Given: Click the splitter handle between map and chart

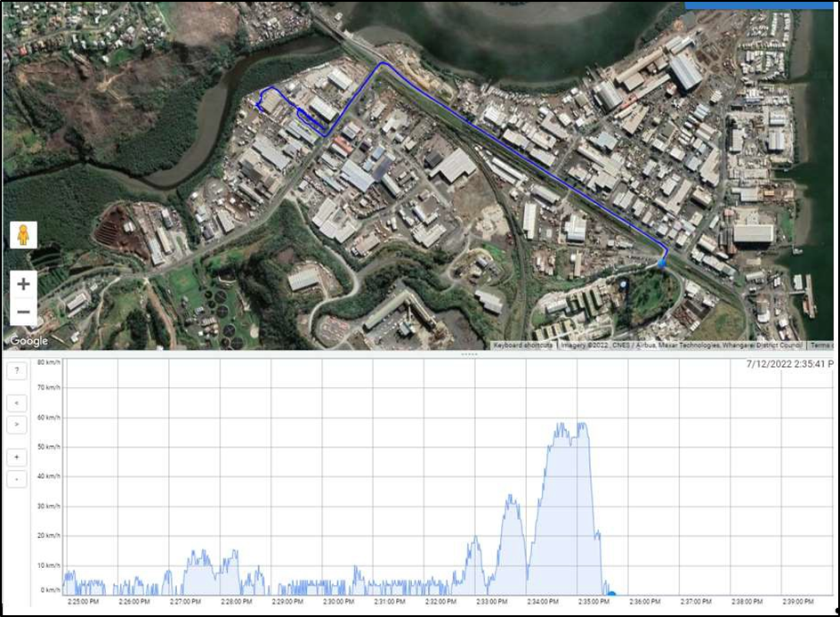Looking at the screenshot, I should [x=469, y=354].
